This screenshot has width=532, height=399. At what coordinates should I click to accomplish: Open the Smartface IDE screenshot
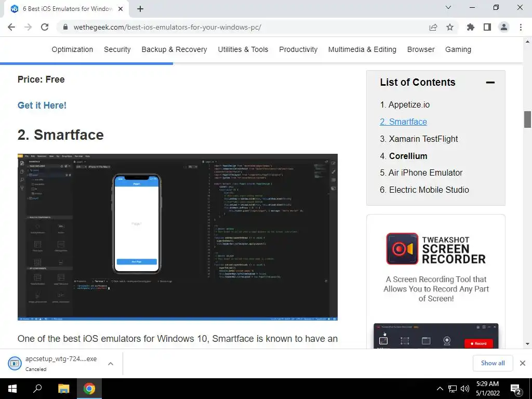178,237
